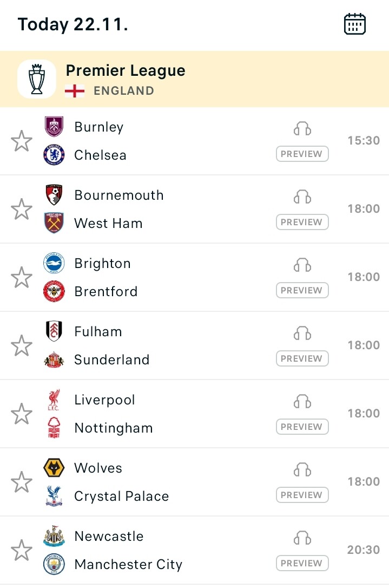Screen dimensions: 389x588
Task: Click Preview button for Fulham vs Sunderland
Action: click(x=302, y=358)
